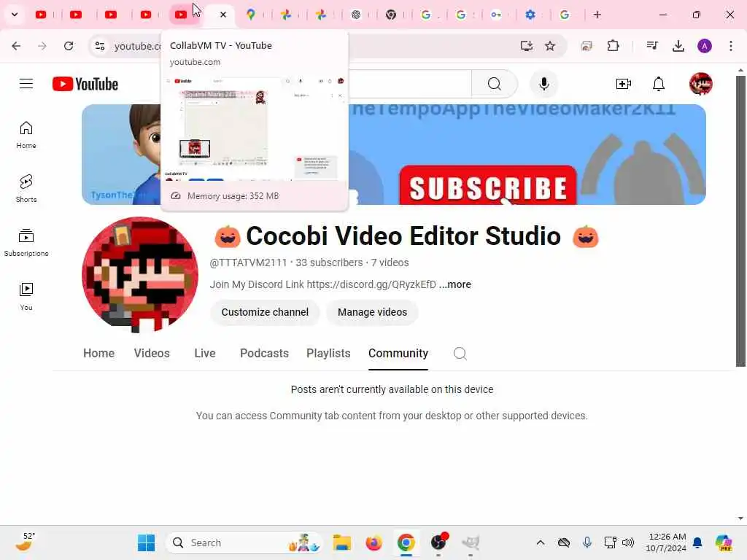Bookmark this page with the star

coord(550,46)
